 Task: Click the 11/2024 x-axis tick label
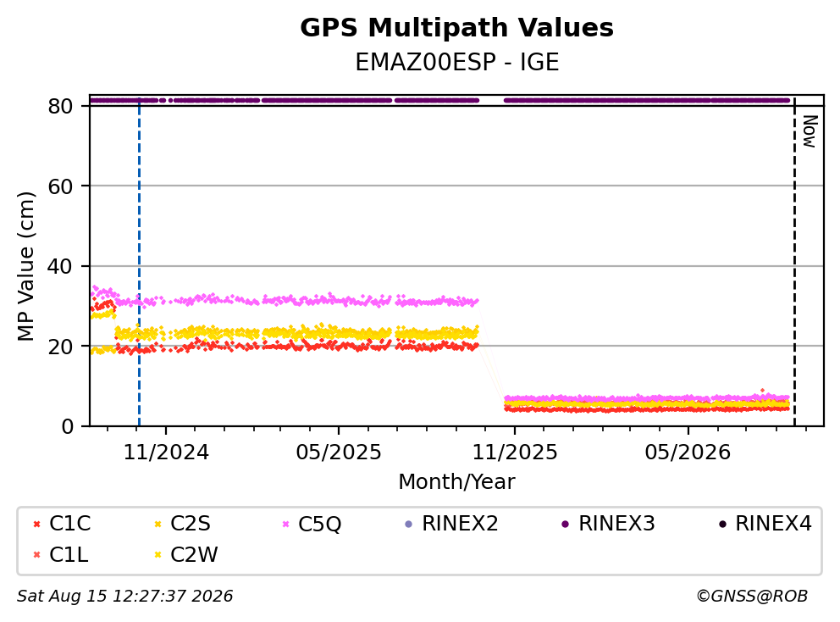(166, 453)
